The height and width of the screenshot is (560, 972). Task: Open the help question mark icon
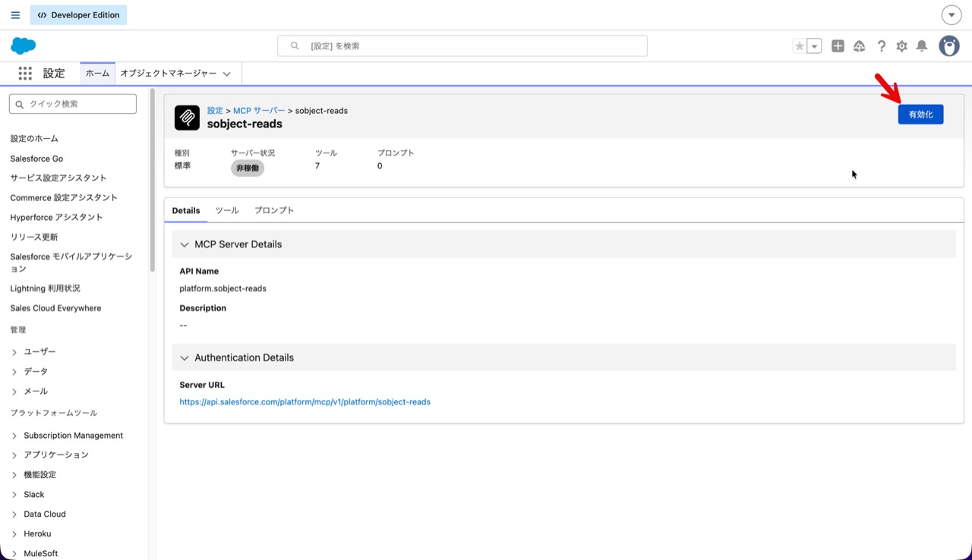882,46
